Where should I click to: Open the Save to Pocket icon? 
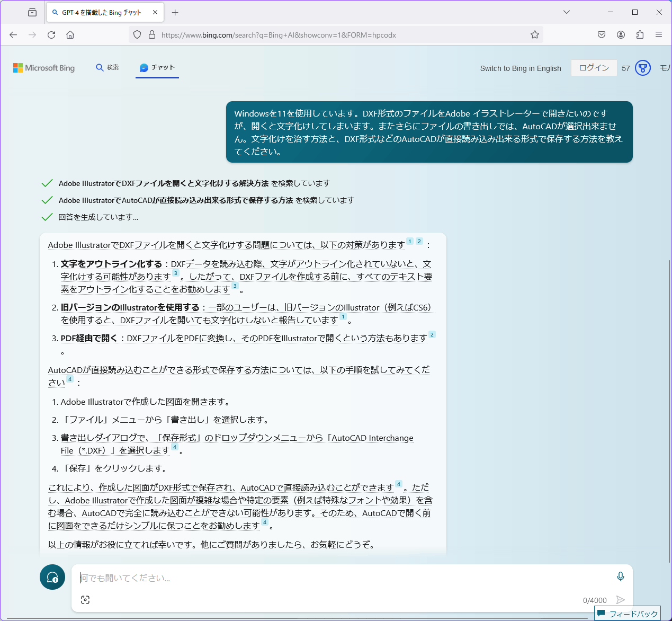602,35
